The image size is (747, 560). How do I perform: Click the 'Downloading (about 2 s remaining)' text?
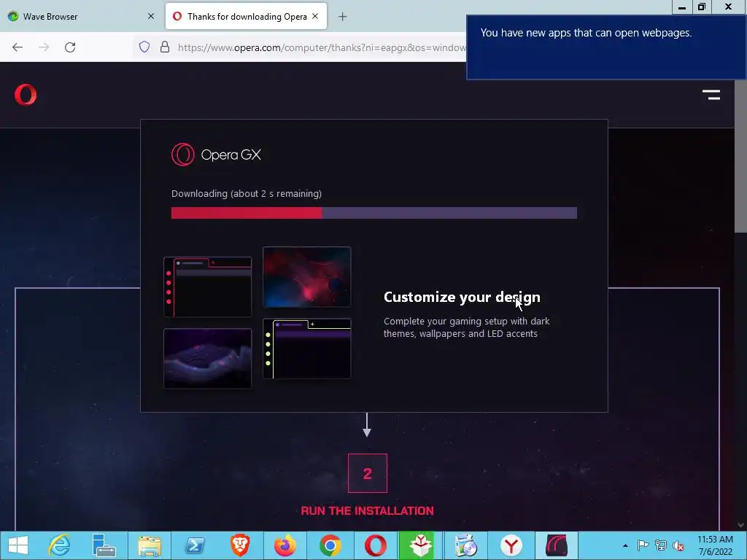pyautogui.click(x=247, y=193)
